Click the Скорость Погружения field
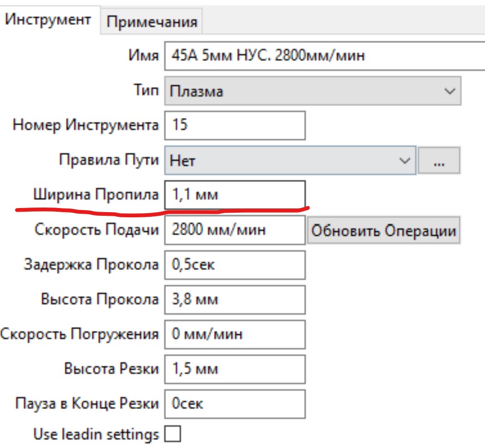 235,335
